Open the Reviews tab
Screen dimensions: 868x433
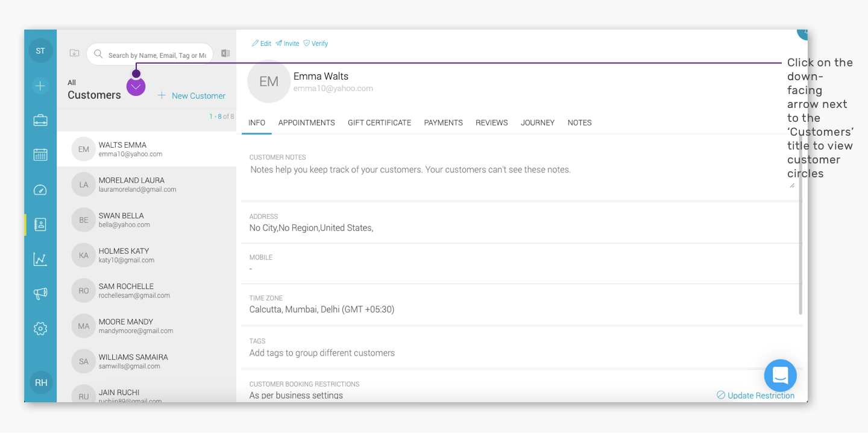coord(492,122)
